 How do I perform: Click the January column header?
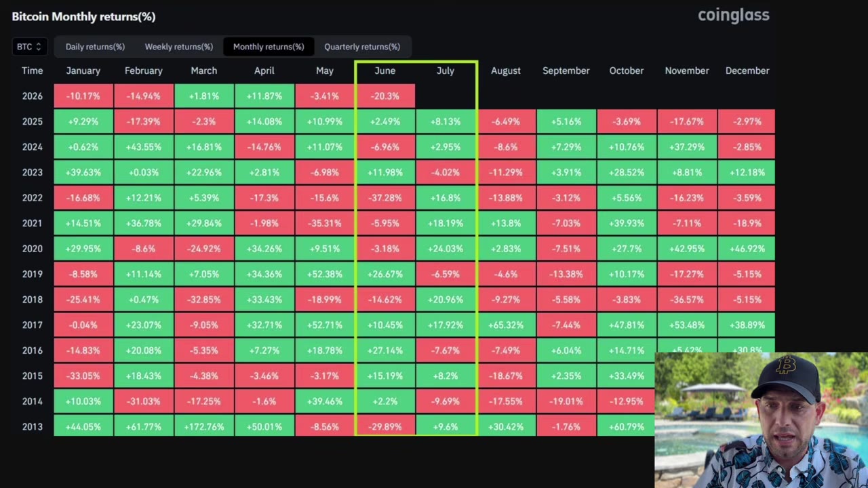[83, 70]
